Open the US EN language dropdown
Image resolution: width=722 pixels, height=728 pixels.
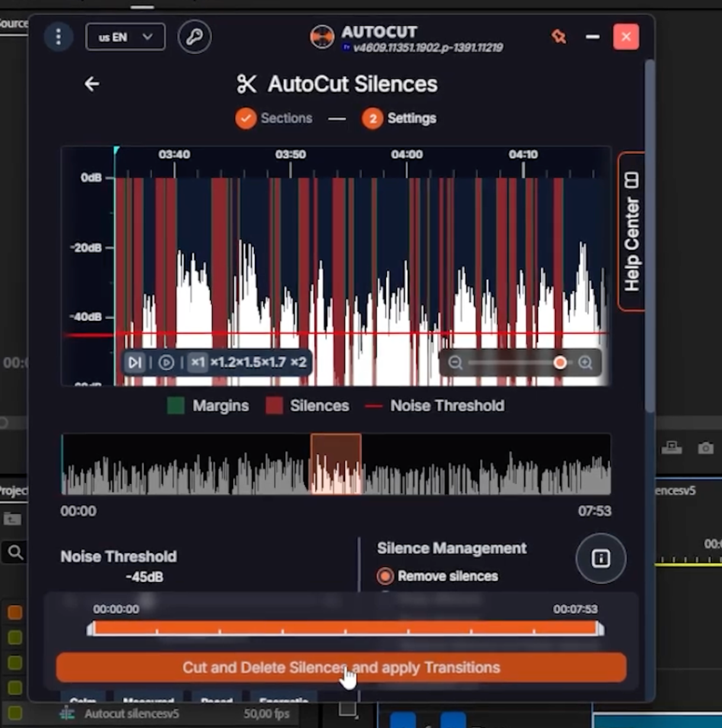tap(125, 37)
